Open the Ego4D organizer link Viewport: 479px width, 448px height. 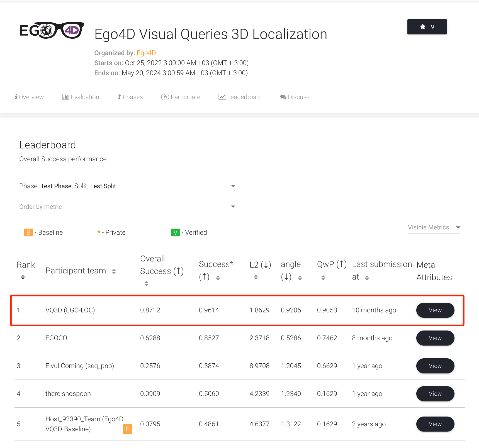click(146, 53)
